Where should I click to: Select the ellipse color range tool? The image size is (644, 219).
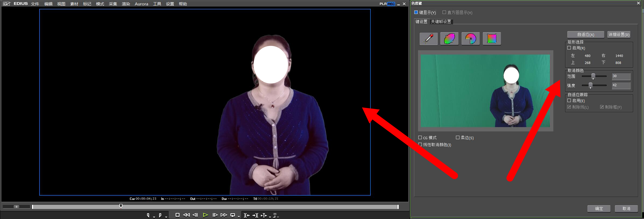450,39
